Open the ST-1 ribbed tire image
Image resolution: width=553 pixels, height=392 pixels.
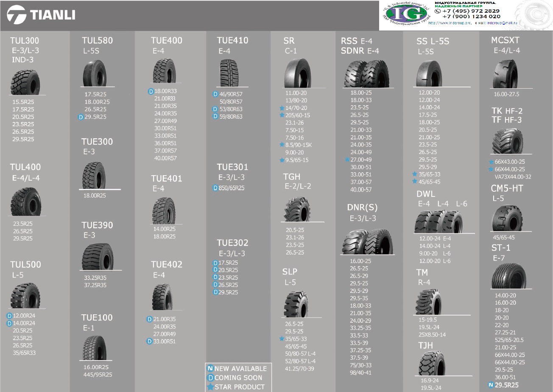(x=508, y=276)
